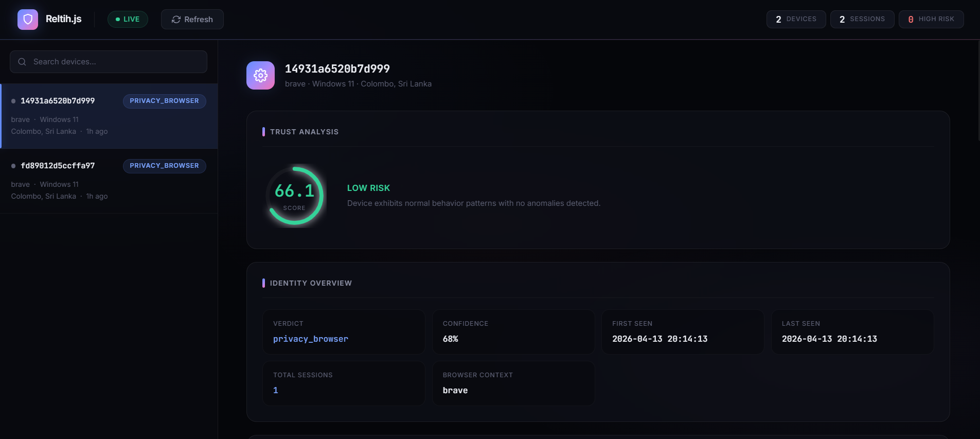Image resolution: width=980 pixels, height=439 pixels.
Task: Click the green LIVE status badge
Action: (x=128, y=19)
